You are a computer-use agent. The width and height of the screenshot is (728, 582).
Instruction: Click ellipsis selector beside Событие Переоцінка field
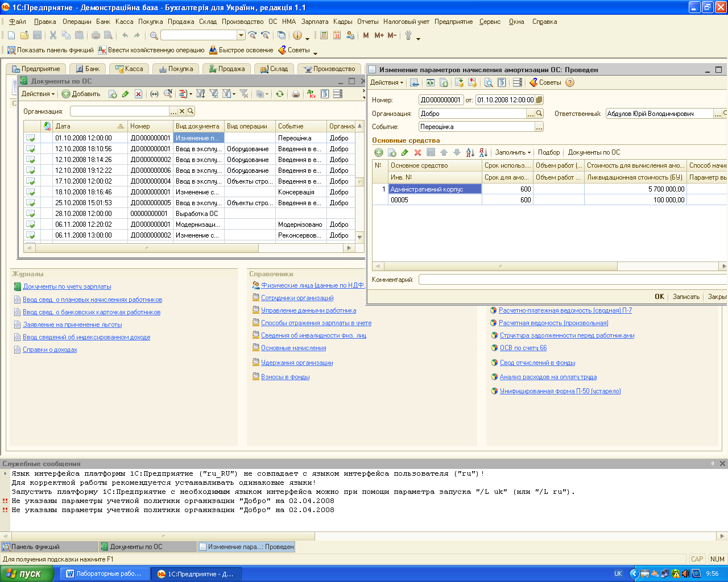tap(539, 127)
